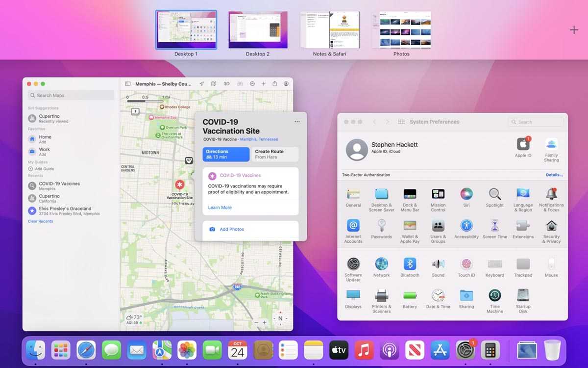This screenshot has width=588, height=368.
Task: Click the Directions 13 min button
Action: click(226, 154)
